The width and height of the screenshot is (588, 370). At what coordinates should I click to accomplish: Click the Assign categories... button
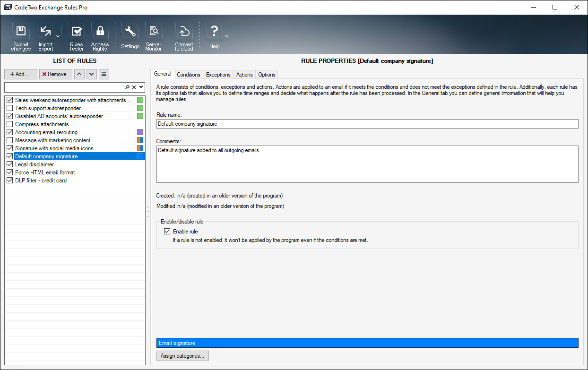(182, 356)
